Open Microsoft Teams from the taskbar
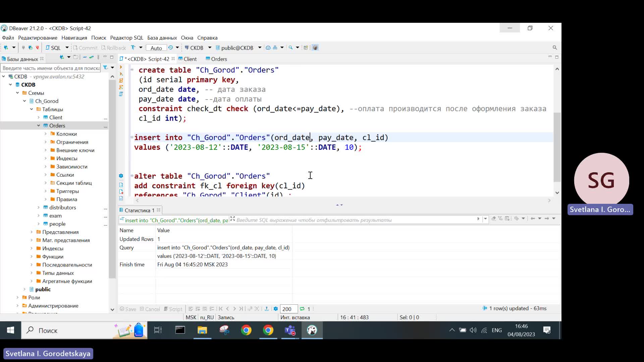This screenshot has width=644, height=362. (x=290, y=330)
